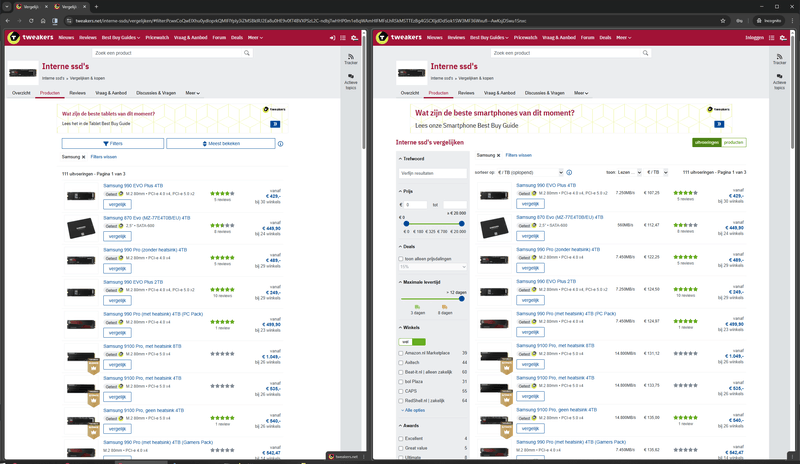Collapse the Trefwoord filter section

pos(411,159)
